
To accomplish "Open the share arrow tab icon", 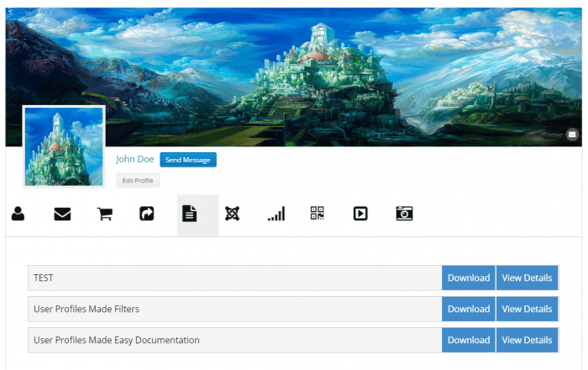I will click(x=147, y=214).
